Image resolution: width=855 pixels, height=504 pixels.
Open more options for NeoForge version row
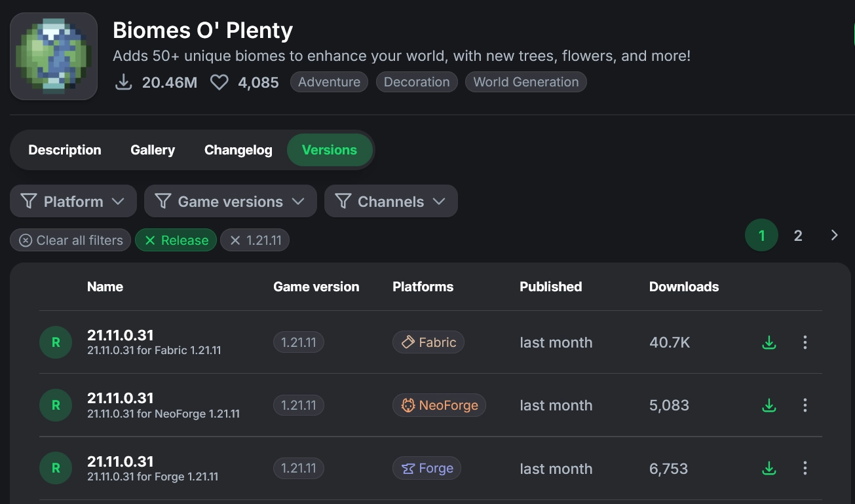coord(805,406)
